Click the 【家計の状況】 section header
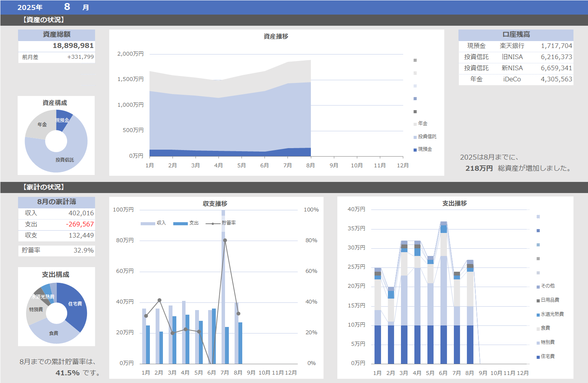Viewport: 588px width, 383px height. (x=44, y=187)
